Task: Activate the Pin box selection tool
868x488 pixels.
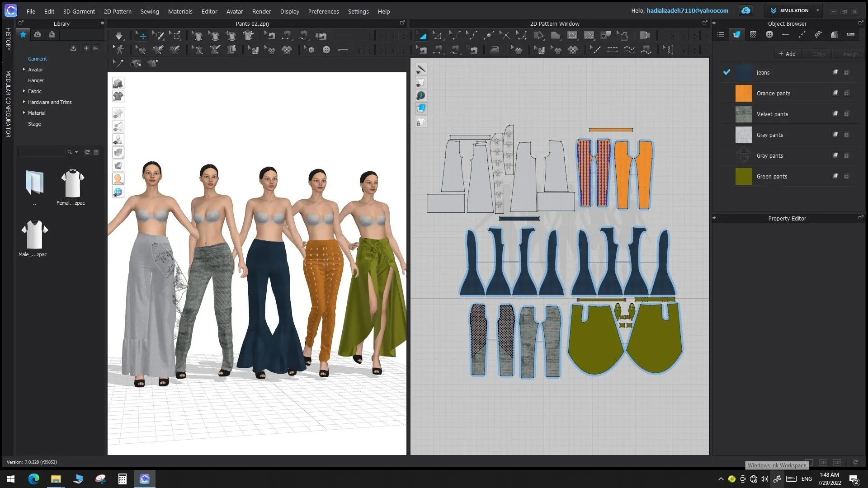Action: point(175,36)
